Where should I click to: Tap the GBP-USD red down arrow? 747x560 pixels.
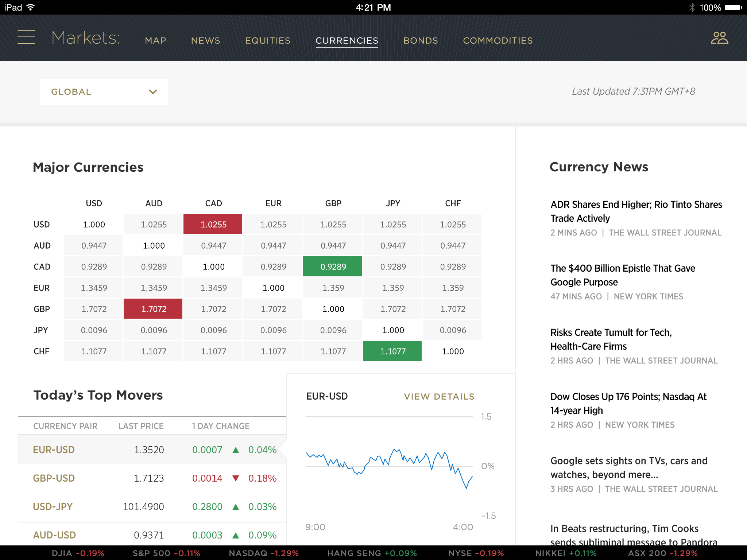(x=236, y=478)
